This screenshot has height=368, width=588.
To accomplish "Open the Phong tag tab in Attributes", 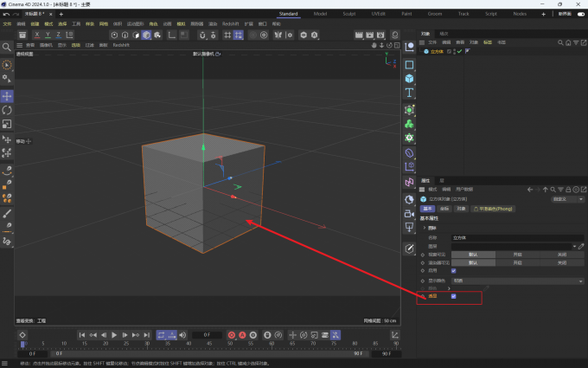I will pos(493,209).
